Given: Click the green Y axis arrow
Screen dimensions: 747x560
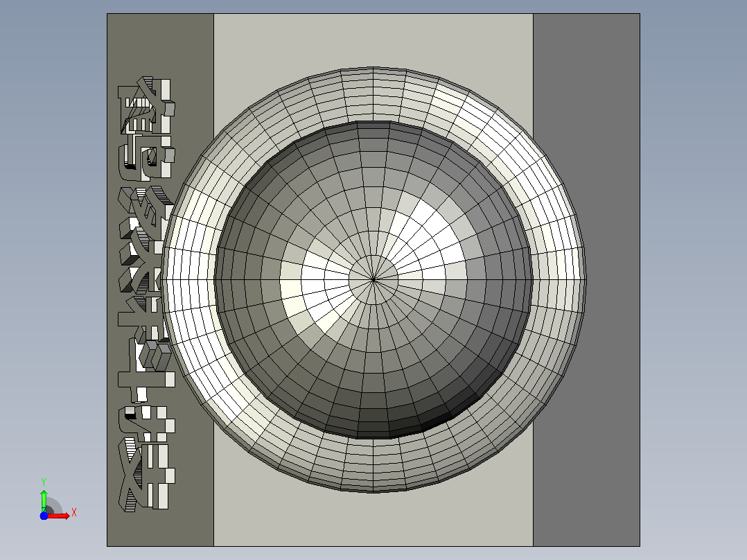Looking at the screenshot, I should (x=44, y=500).
